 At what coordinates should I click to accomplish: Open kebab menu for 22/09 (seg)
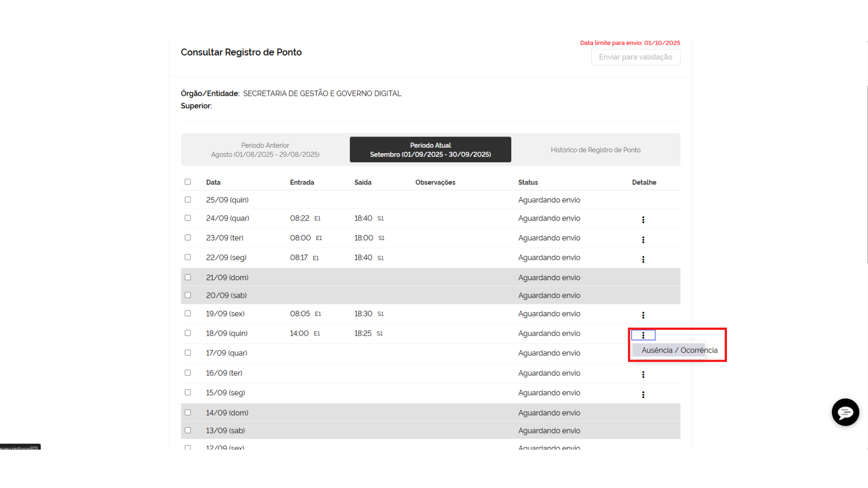coord(643,259)
